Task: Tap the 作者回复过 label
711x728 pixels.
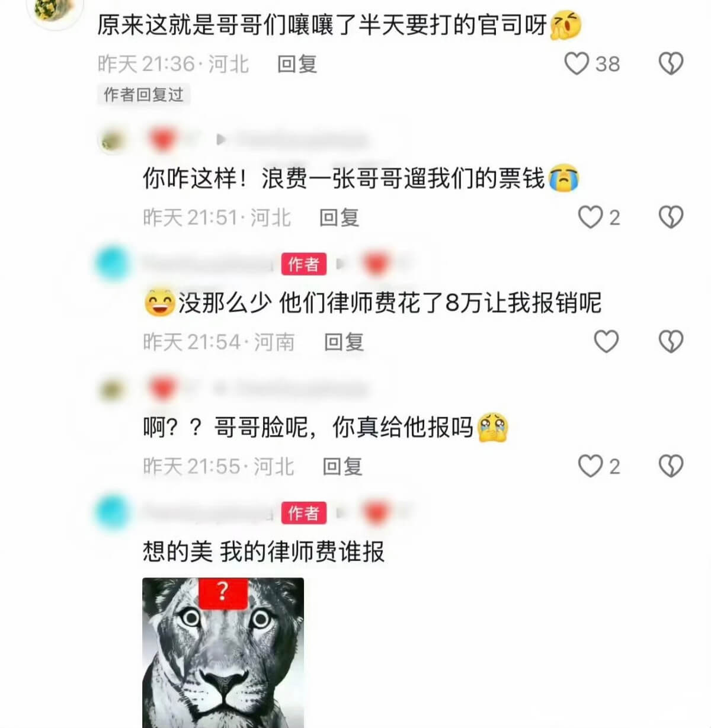Action: point(143,95)
